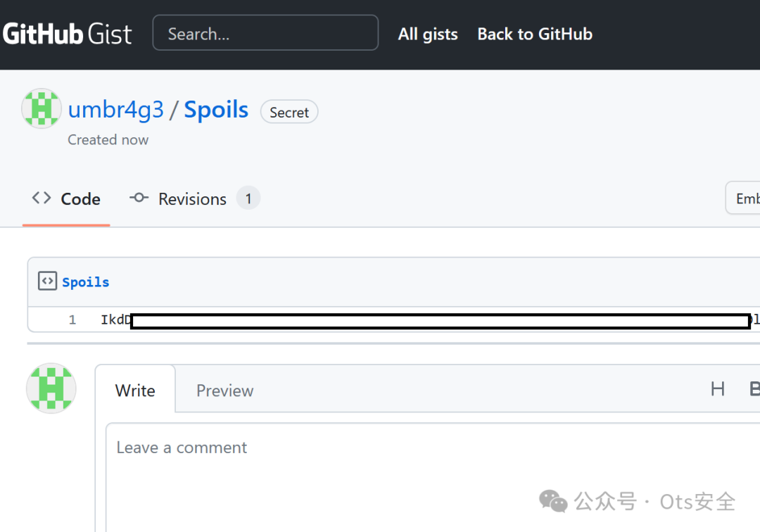Click the Code angle-brackets icon
This screenshot has width=760, height=532.
click(42, 198)
